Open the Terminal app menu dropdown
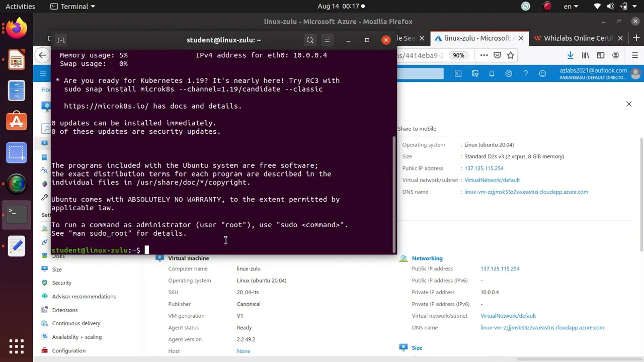This screenshot has height=362, width=644. 73,7
